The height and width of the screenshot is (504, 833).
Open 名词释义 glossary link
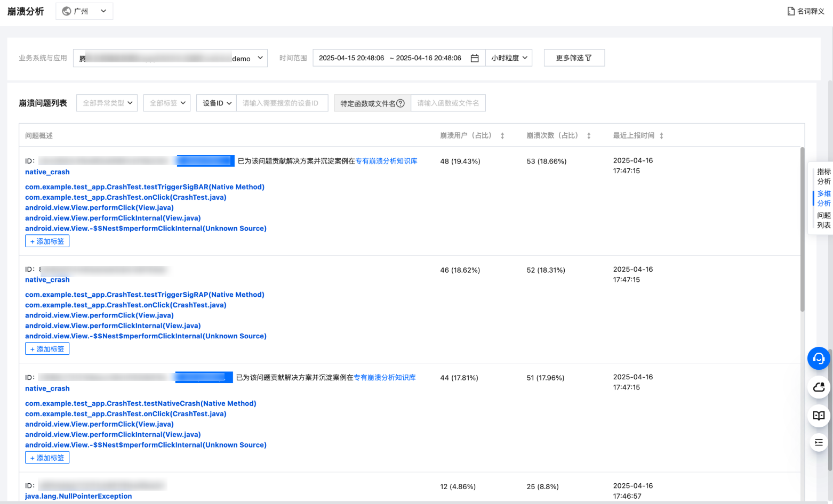[806, 11]
